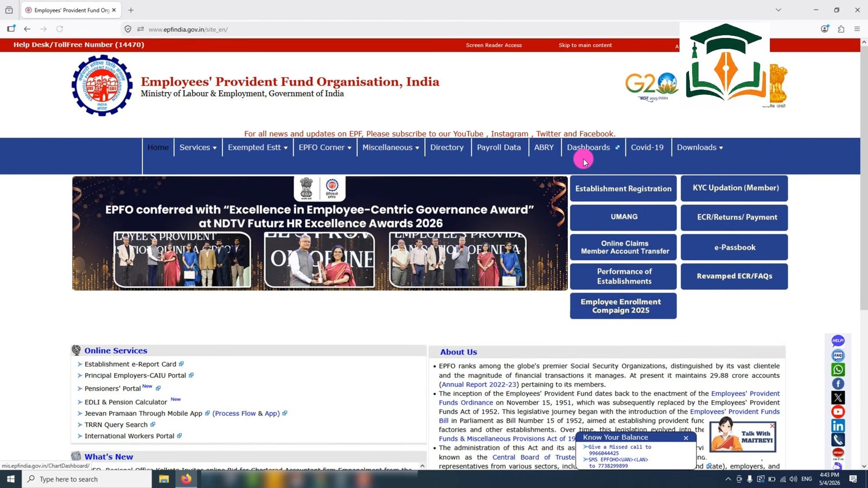This screenshot has height=488, width=868.
Task: Click the KYC Updation (Member) button
Action: tap(735, 188)
